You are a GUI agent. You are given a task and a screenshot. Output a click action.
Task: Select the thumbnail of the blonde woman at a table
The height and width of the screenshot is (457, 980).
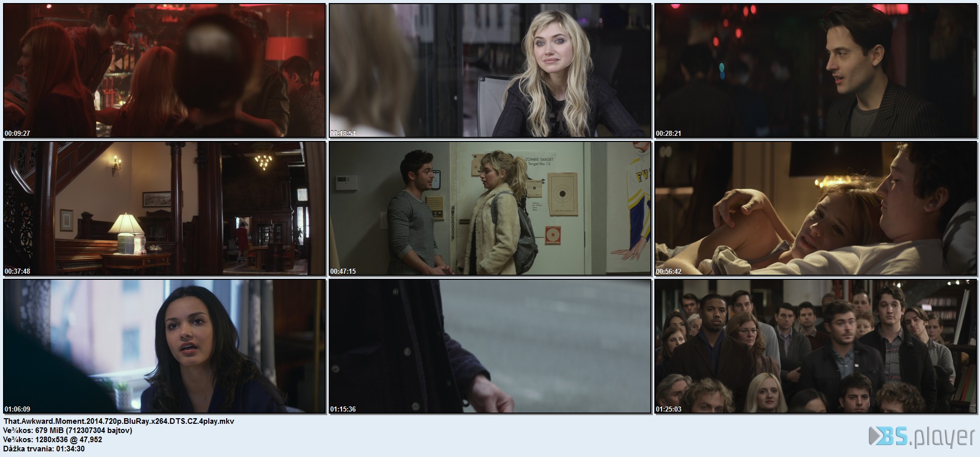(490, 70)
